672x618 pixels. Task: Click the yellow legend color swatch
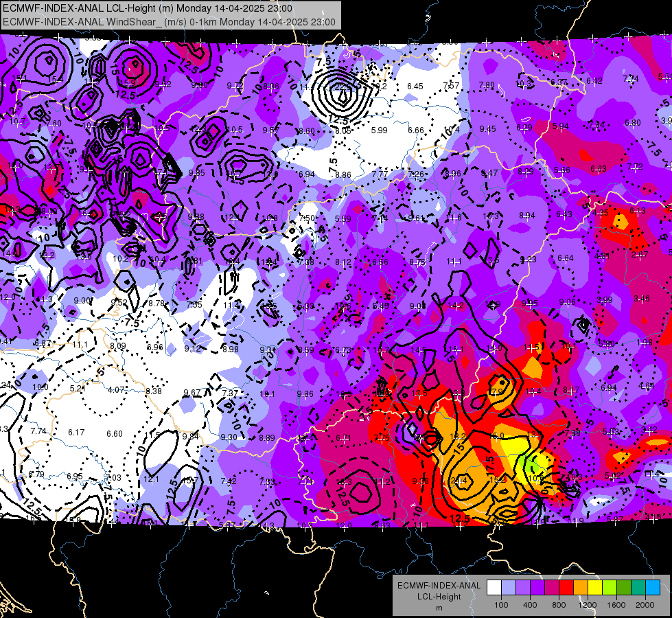(595, 588)
